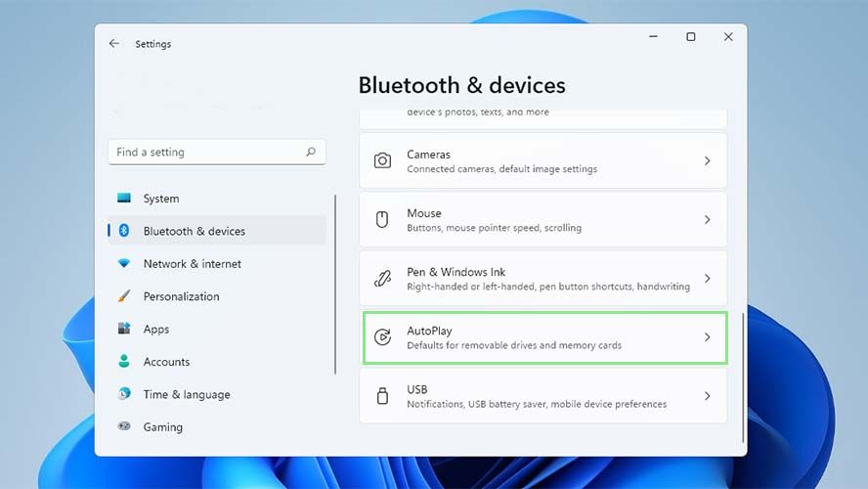Click the sidebar navigation scrollbar
Image resolution: width=868 pixels, height=489 pixels.
(335, 284)
